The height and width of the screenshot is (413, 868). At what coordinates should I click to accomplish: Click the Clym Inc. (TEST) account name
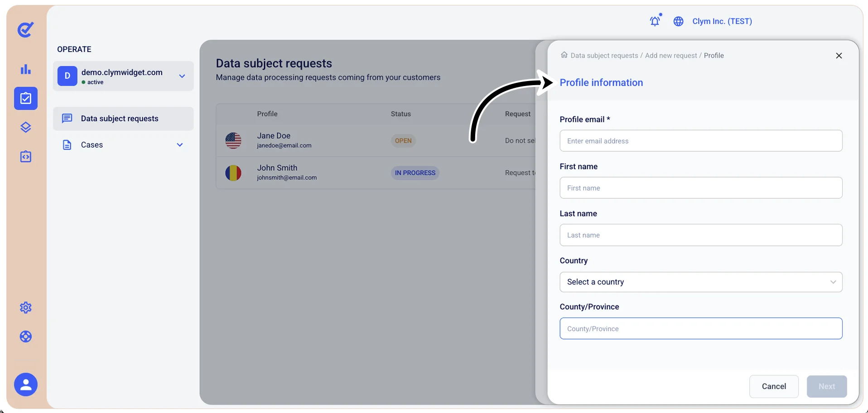[x=722, y=21]
